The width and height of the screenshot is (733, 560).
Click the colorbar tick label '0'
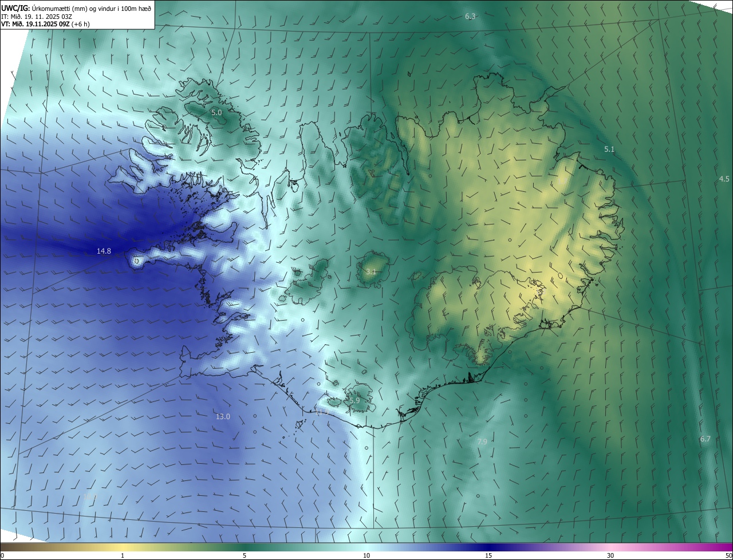pyautogui.click(x=2, y=555)
